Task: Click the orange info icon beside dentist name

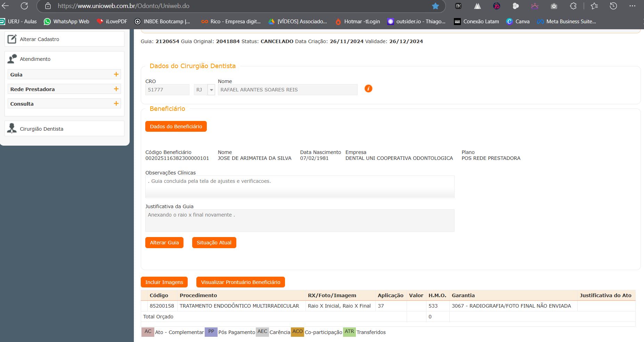Action: [368, 89]
